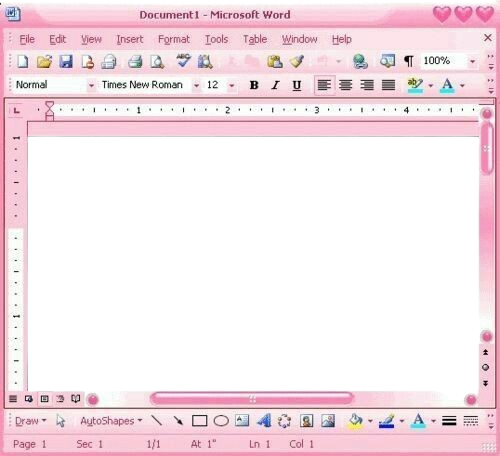The width and height of the screenshot is (500, 456).
Task: Select the Line drawing tool
Action: [157, 421]
